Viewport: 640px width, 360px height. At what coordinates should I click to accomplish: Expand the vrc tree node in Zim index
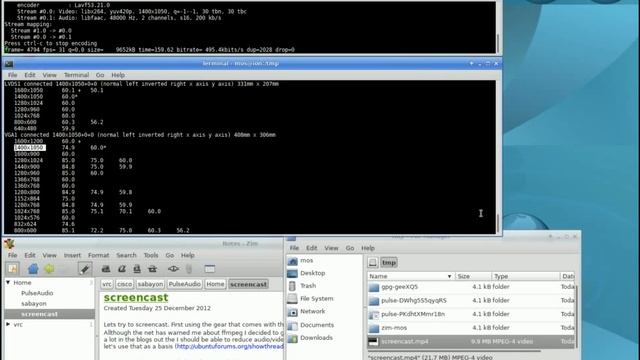tap(8, 324)
